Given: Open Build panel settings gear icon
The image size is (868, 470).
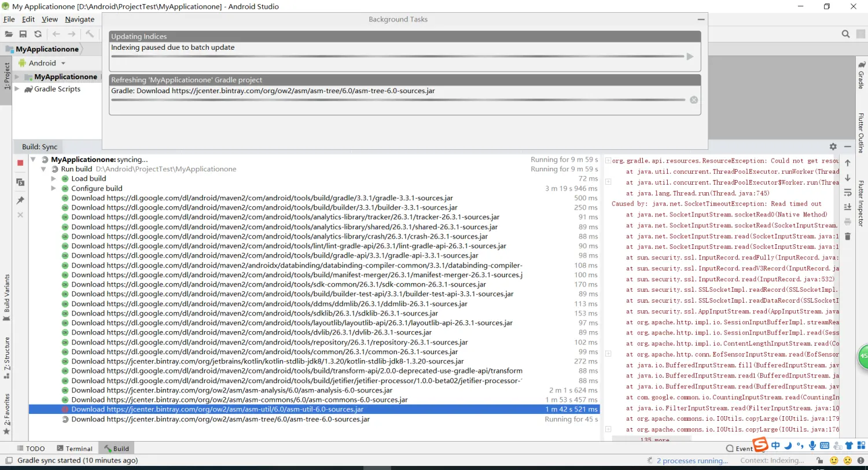Looking at the screenshot, I should point(833,147).
